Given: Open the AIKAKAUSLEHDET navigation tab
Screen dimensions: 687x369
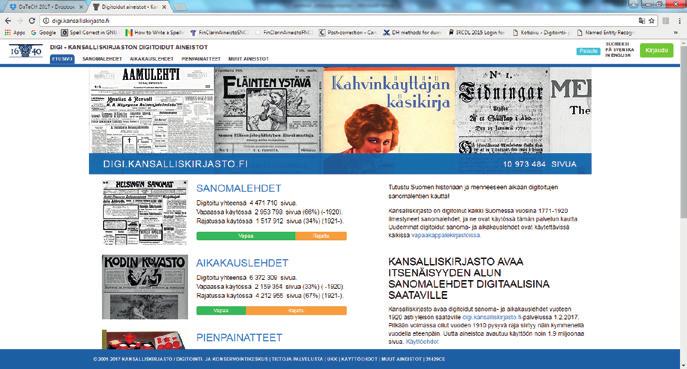Looking at the screenshot, I should coord(152,59).
